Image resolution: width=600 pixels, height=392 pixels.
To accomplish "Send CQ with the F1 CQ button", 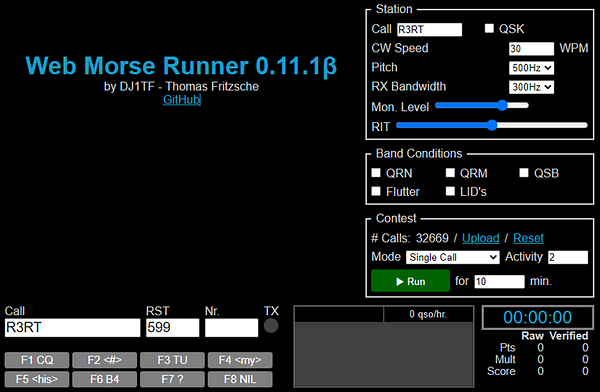I will (x=37, y=360).
